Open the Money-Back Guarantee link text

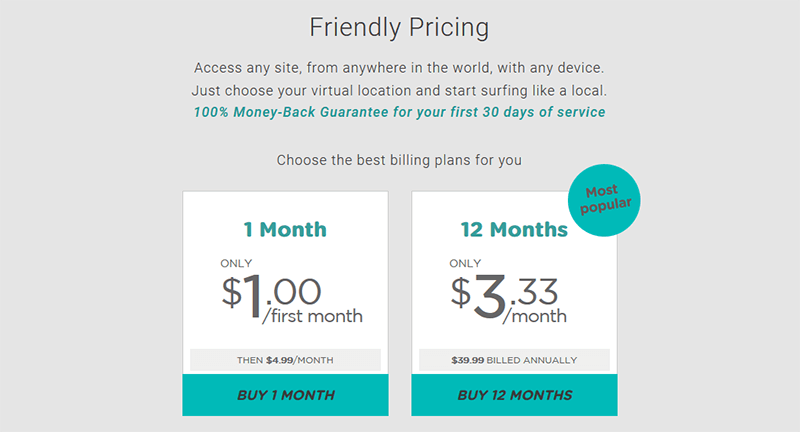point(399,112)
